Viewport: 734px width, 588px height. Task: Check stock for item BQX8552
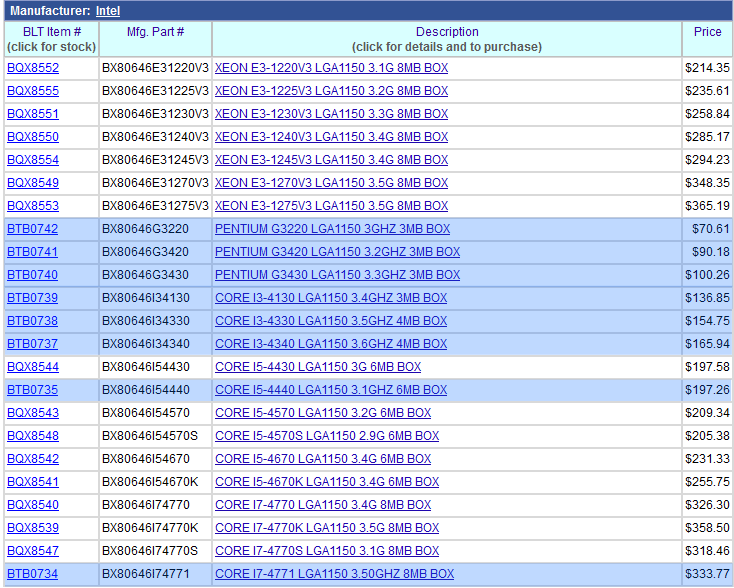pyautogui.click(x=33, y=68)
